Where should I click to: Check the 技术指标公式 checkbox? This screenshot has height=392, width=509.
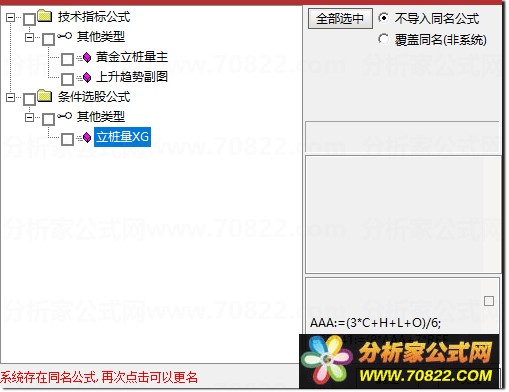pyautogui.click(x=29, y=19)
